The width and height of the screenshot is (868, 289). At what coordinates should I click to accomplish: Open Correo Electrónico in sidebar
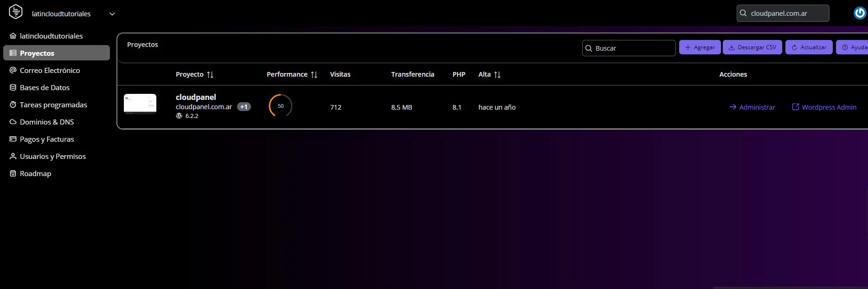coord(50,70)
